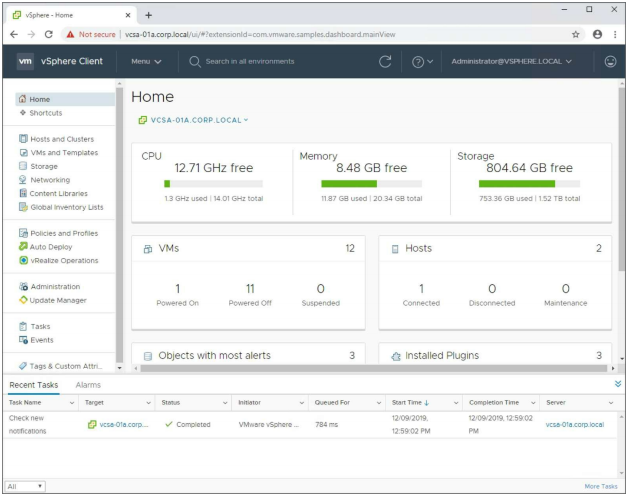Open Server column filter dropdown
628x496 pixels.
(611, 403)
